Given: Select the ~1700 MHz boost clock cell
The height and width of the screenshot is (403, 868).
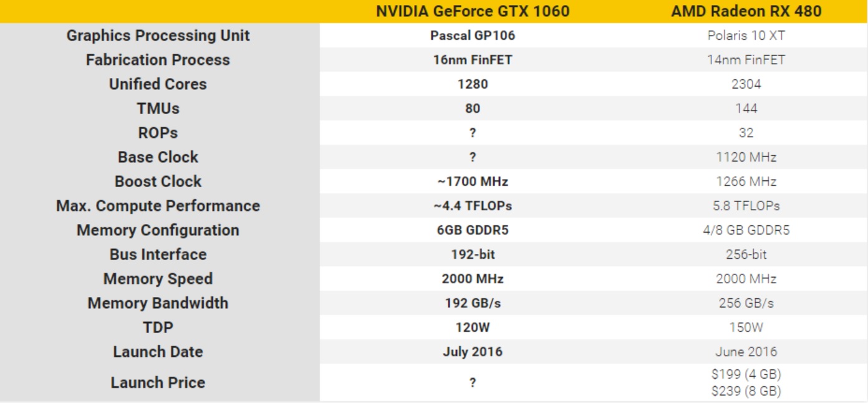Looking at the screenshot, I should (x=473, y=182).
